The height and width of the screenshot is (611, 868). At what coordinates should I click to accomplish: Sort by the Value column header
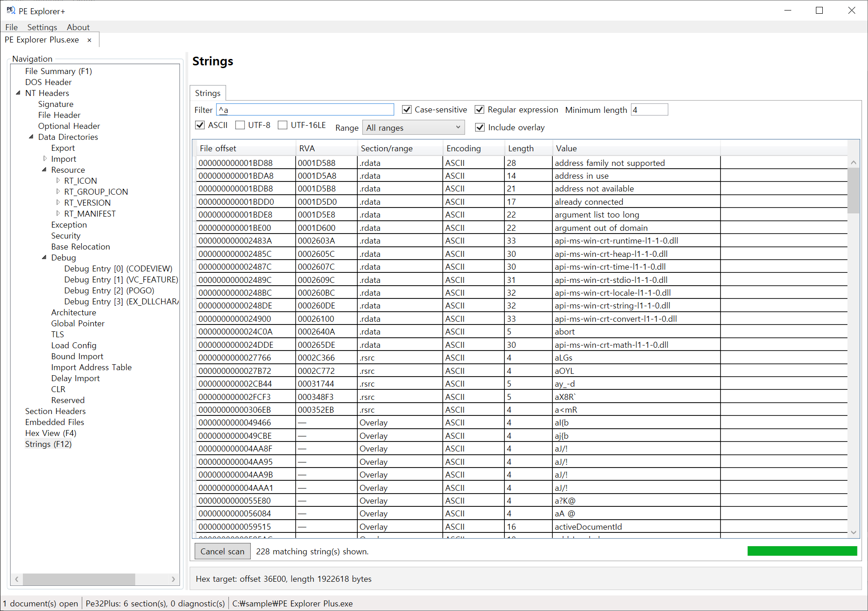pyautogui.click(x=636, y=149)
